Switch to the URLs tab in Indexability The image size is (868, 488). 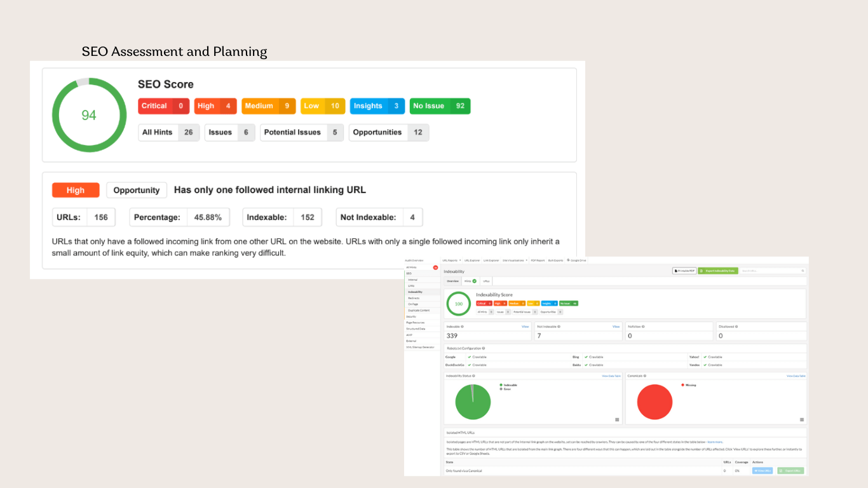[x=486, y=281]
